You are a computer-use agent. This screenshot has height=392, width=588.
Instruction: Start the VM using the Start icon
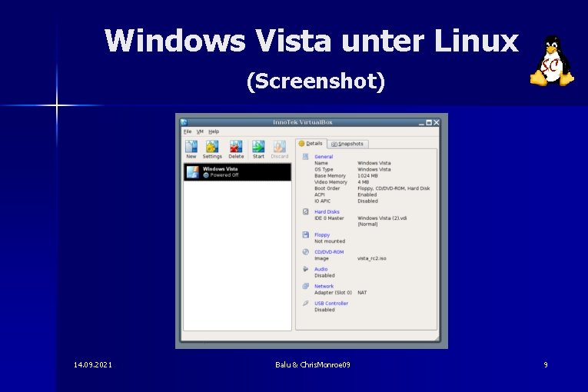point(258,147)
